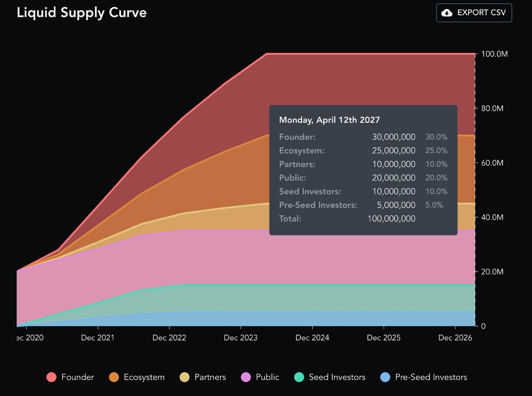This screenshot has height=396, width=532.
Task: Click the 100.0M y-axis label
Action: pyautogui.click(x=494, y=54)
